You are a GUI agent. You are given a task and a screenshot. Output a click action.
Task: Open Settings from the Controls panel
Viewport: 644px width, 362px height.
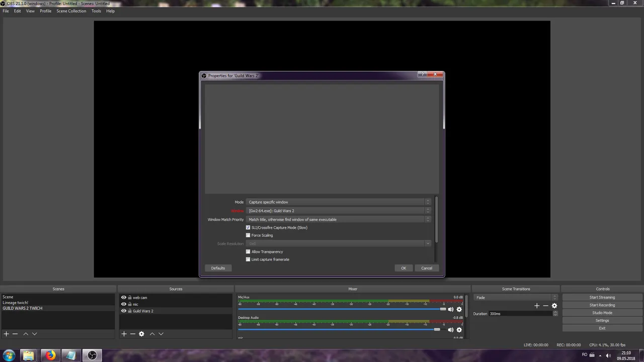coord(602,320)
